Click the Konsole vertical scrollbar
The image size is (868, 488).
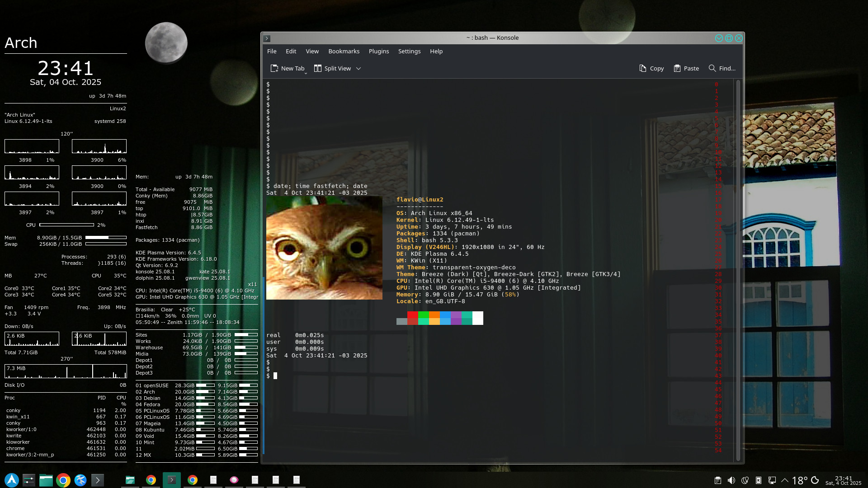coord(738,271)
